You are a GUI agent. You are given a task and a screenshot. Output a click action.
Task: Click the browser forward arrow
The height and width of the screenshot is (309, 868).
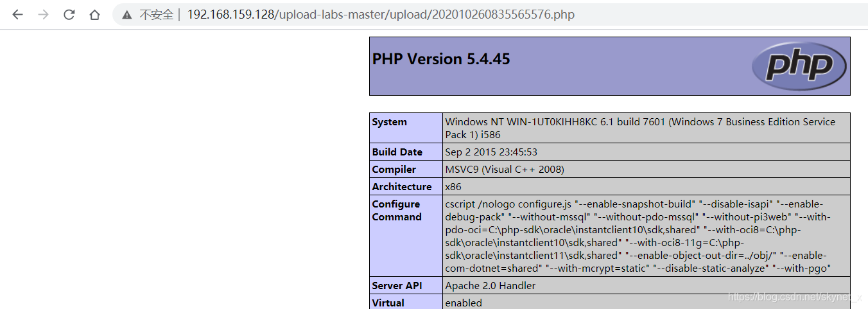coord(43,14)
